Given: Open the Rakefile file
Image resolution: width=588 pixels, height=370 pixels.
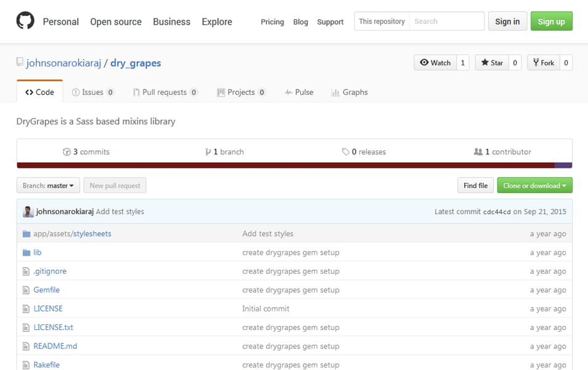Looking at the screenshot, I should (x=46, y=364).
